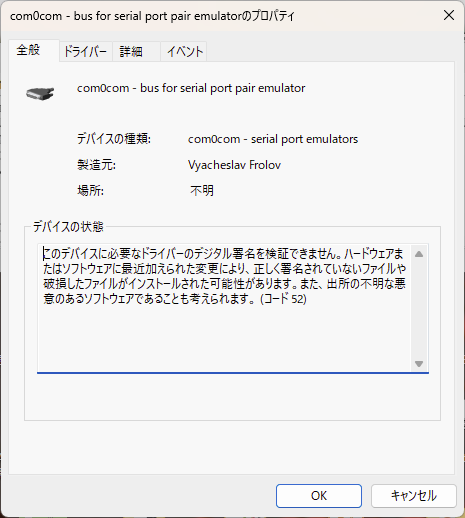The width and height of the screenshot is (465, 518).
Task: Click the キャンセル button
Action: click(x=414, y=496)
